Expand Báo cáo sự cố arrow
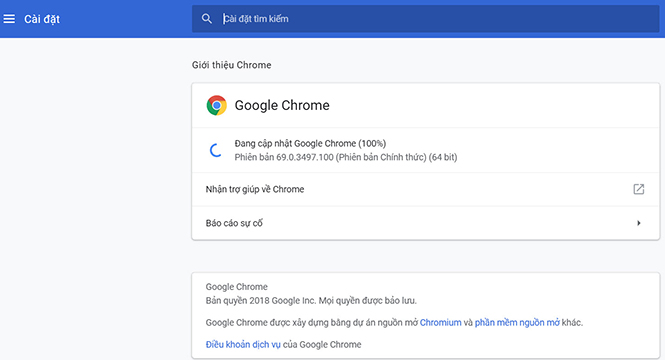 [x=639, y=223]
